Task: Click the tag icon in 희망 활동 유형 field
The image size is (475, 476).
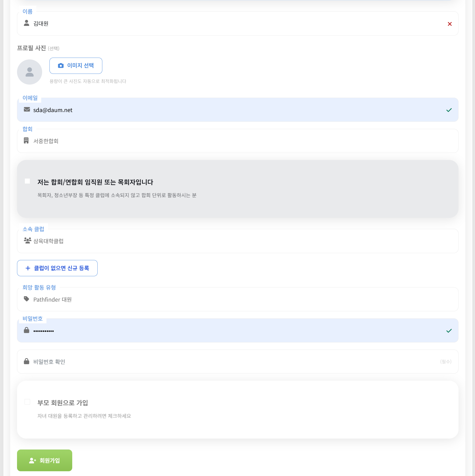Action: [x=26, y=299]
